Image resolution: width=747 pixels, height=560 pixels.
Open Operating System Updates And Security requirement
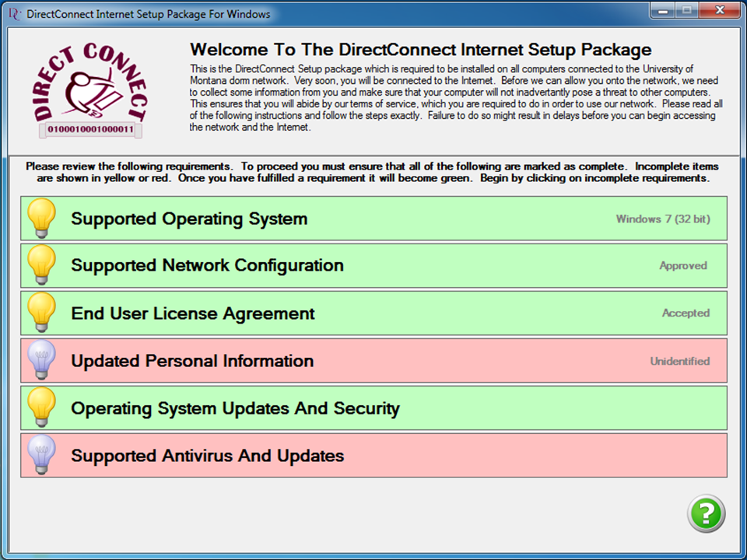point(374,408)
